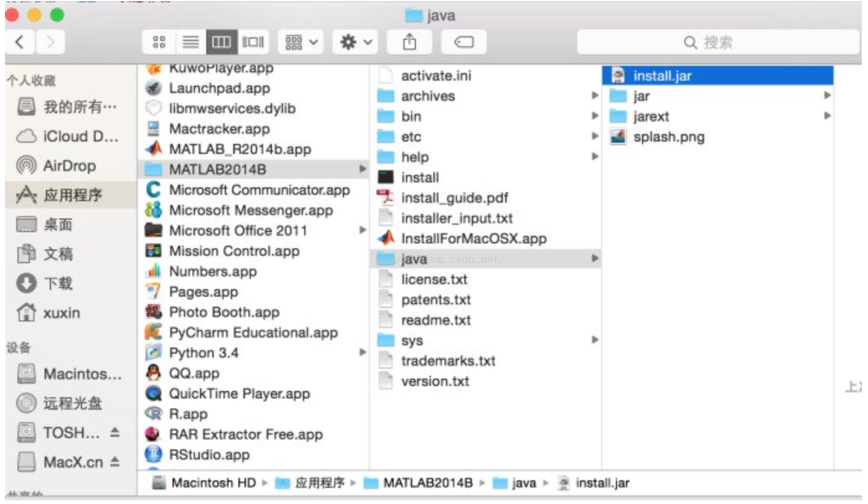Select Microsoft Messenger.app icon
The image size is (868, 504).
[153, 210]
